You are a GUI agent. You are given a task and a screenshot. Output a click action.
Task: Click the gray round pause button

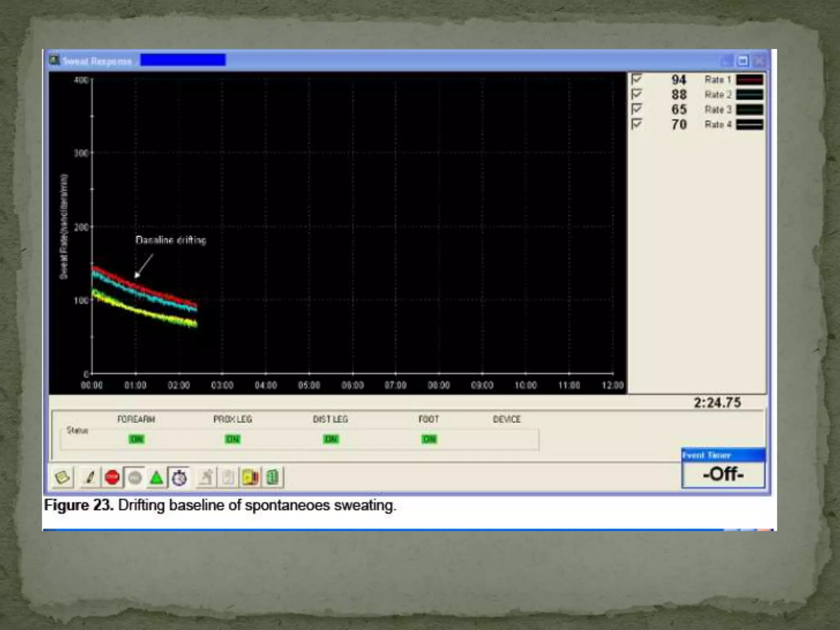click(x=135, y=477)
